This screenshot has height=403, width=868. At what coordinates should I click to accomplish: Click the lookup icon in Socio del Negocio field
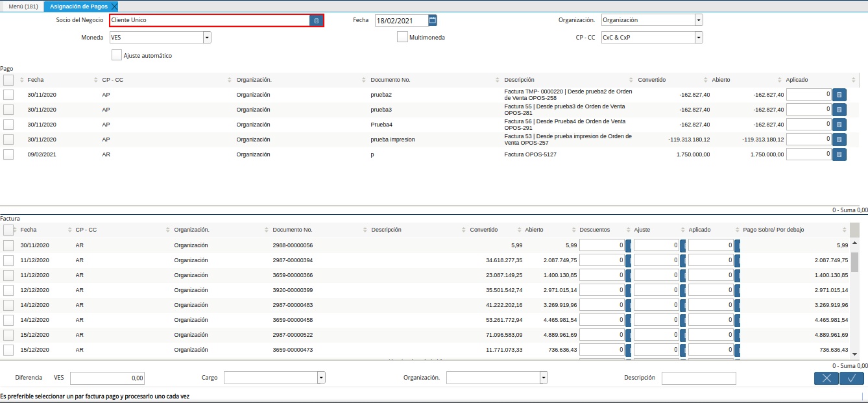pyautogui.click(x=317, y=21)
